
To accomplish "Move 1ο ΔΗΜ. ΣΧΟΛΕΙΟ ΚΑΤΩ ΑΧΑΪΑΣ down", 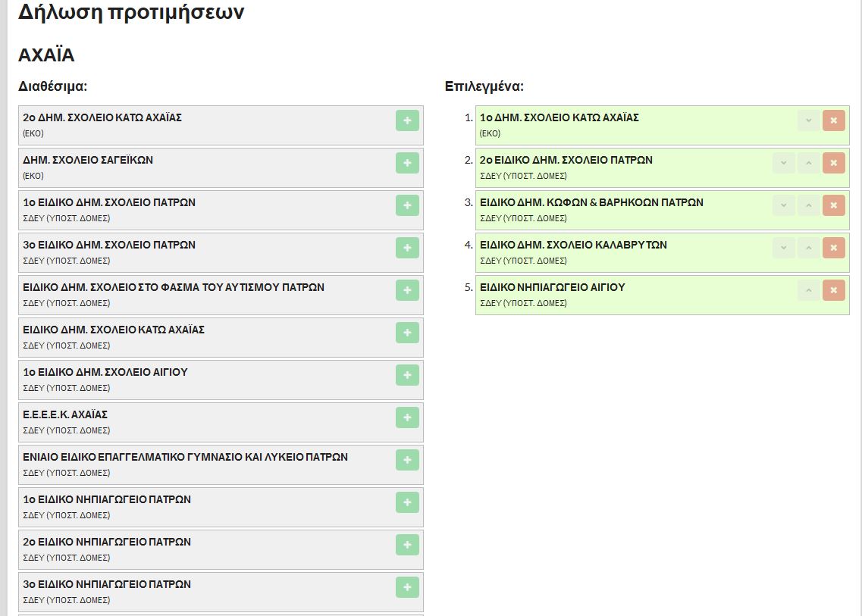I will pos(808,120).
